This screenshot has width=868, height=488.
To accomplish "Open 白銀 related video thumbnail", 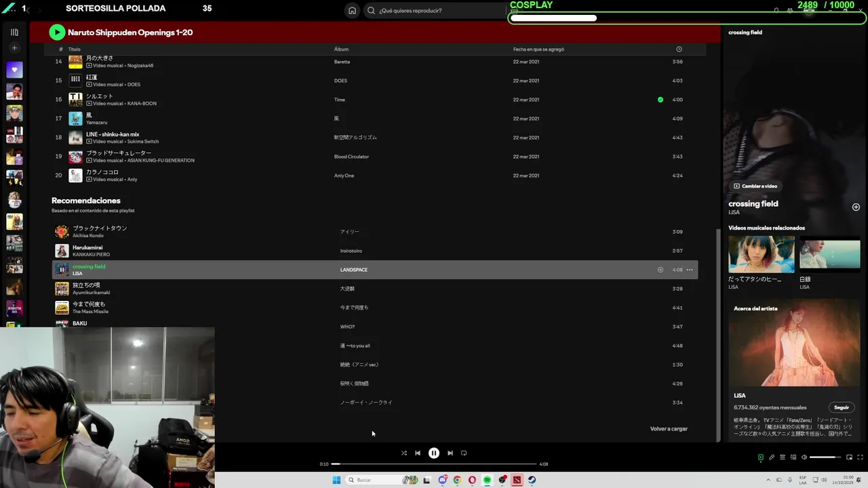I will [830, 254].
